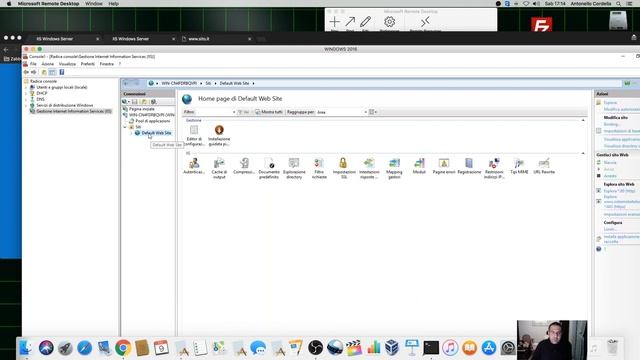The width and height of the screenshot is (640, 360).
Task: Open the Finestra menu
Action: 107,64
